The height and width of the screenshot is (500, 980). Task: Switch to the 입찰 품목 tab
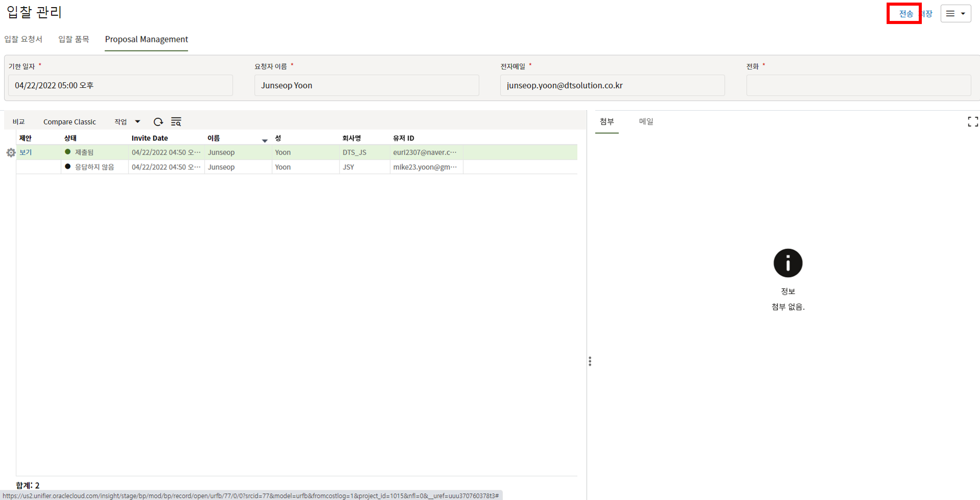tap(73, 39)
